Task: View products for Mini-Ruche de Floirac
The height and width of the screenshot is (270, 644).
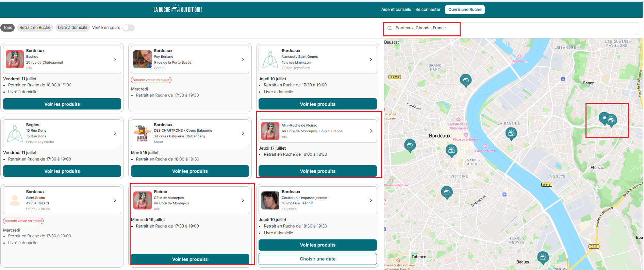Action: pyautogui.click(x=318, y=171)
